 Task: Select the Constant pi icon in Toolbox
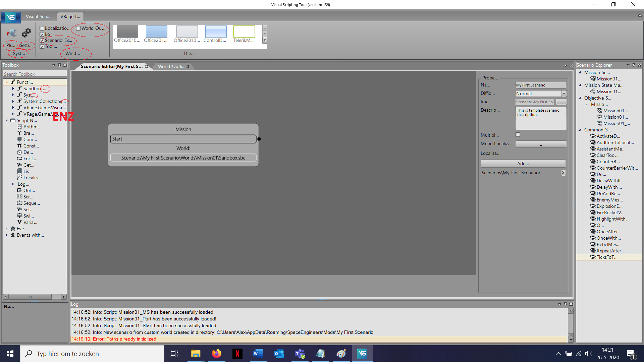point(19,146)
